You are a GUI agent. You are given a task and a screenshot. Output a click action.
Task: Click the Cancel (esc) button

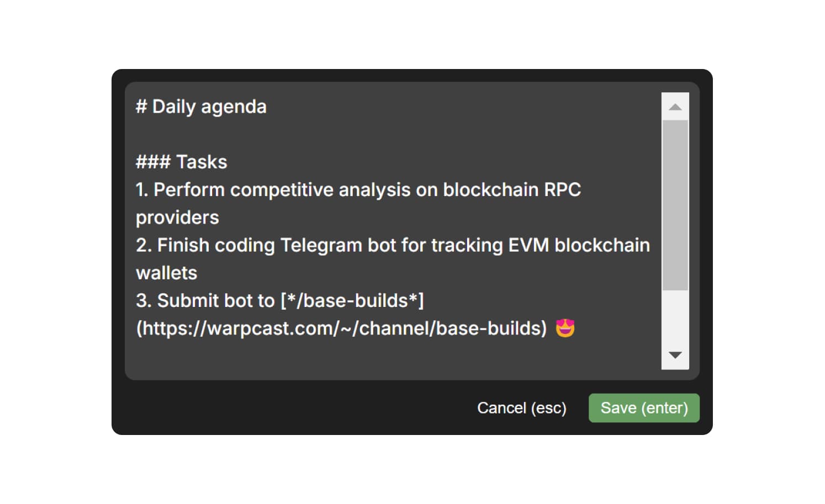pyautogui.click(x=521, y=408)
